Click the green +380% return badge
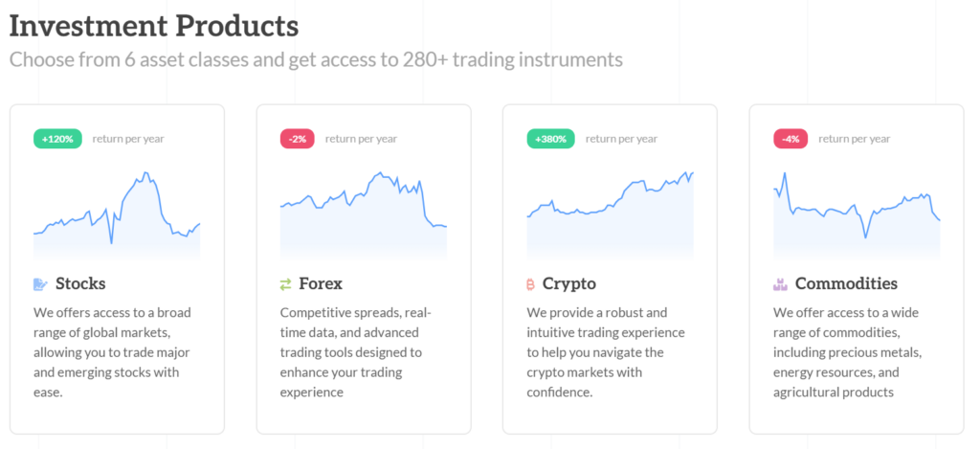980x449 pixels. pyautogui.click(x=552, y=139)
